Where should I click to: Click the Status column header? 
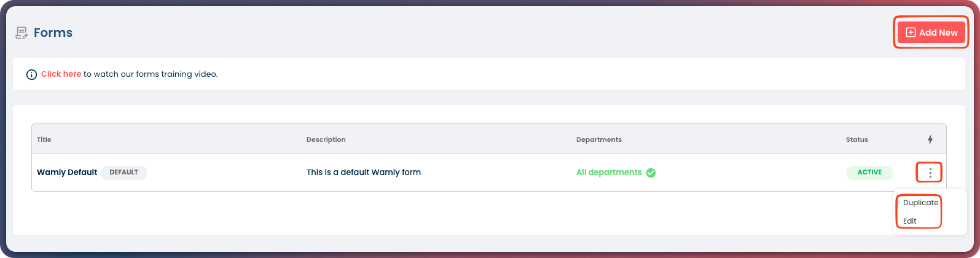[x=857, y=139]
